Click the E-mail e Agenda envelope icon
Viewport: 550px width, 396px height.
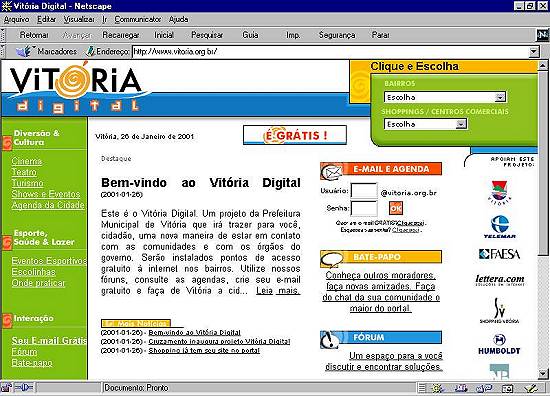(x=331, y=172)
